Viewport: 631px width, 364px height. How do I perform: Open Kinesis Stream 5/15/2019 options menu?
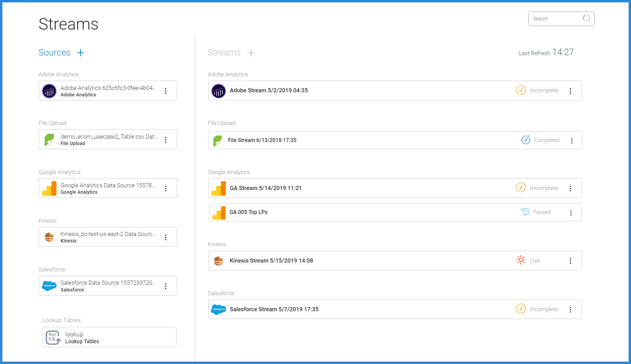click(570, 261)
